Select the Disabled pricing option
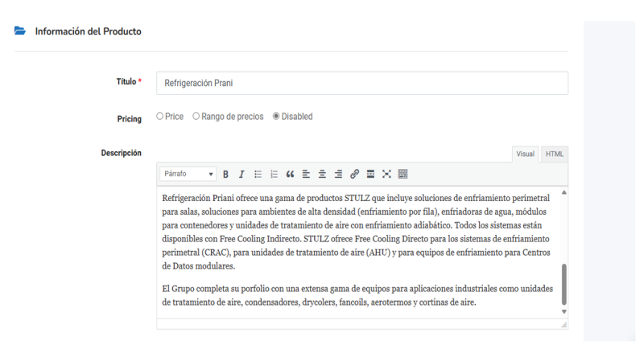The height and width of the screenshot is (362, 644). (x=276, y=117)
